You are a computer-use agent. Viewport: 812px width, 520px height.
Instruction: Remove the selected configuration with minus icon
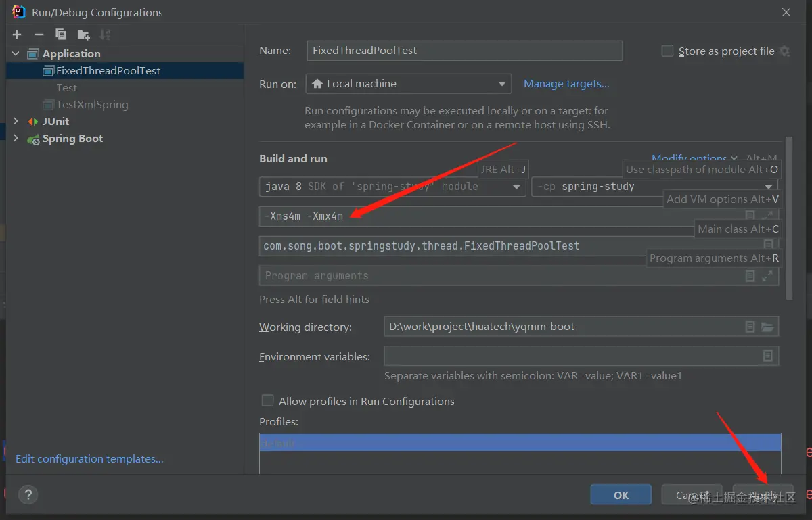click(x=39, y=34)
